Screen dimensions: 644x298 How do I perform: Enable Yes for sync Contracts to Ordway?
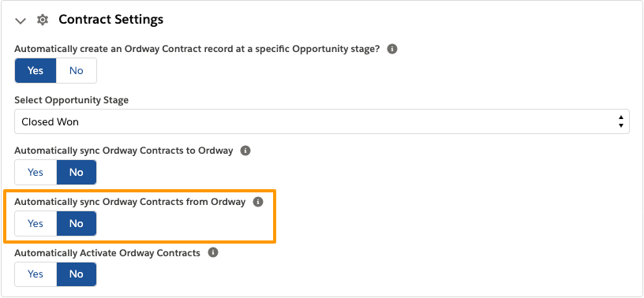[36, 173]
